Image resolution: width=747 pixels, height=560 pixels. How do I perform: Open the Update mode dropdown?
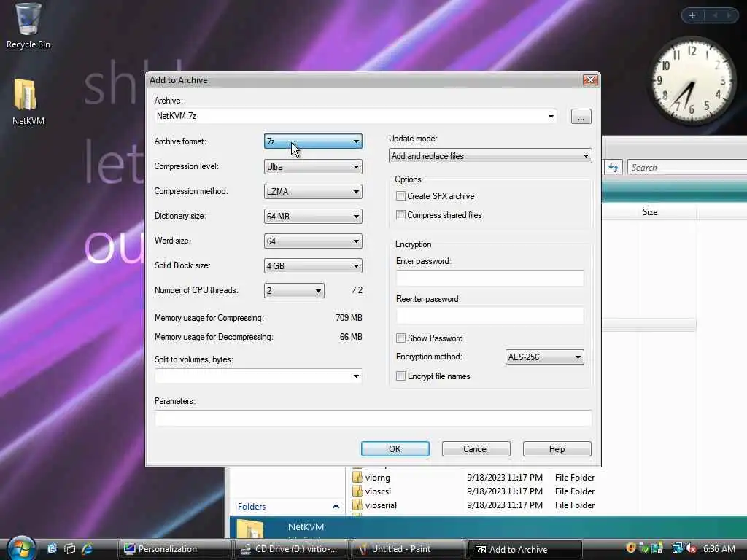pyautogui.click(x=490, y=156)
